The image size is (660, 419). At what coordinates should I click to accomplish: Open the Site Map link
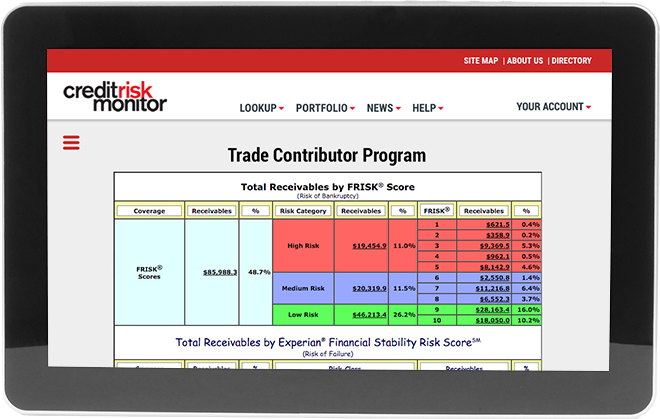(x=481, y=61)
